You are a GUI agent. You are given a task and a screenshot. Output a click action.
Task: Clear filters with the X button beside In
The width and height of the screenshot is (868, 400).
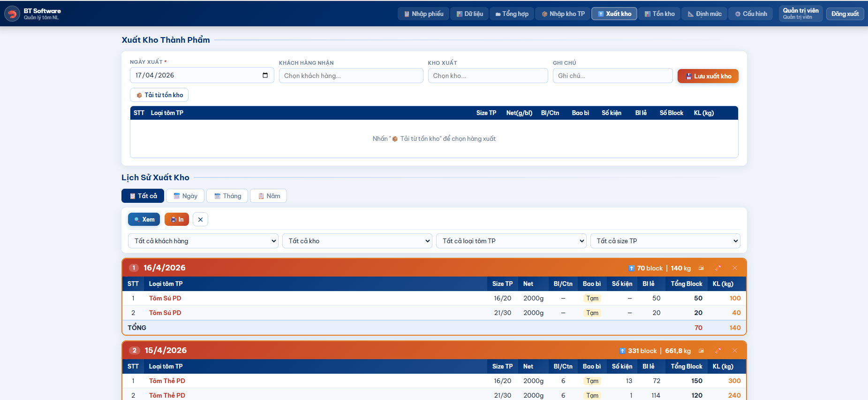[x=200, y=219]
